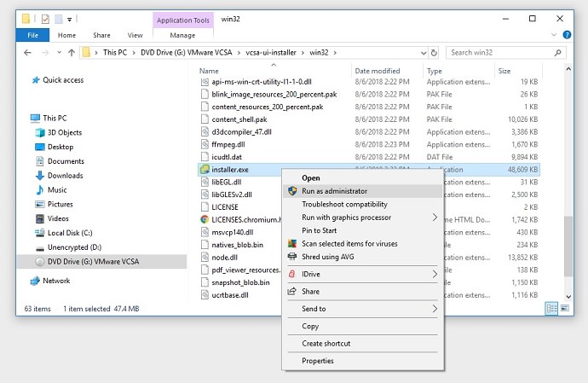This screenshot has height=383, width=588.
Task: Click the Share icon in context menu
Action: 291,291
